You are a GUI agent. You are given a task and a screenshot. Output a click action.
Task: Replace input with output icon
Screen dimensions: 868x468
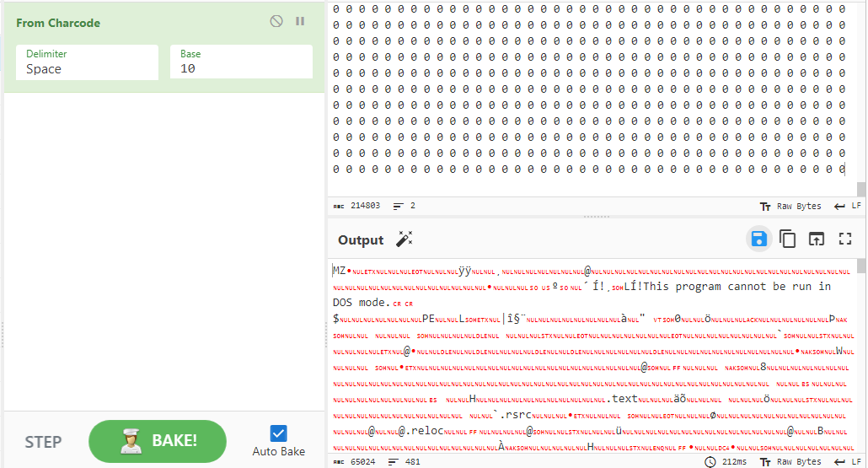(x=817, y=239)
